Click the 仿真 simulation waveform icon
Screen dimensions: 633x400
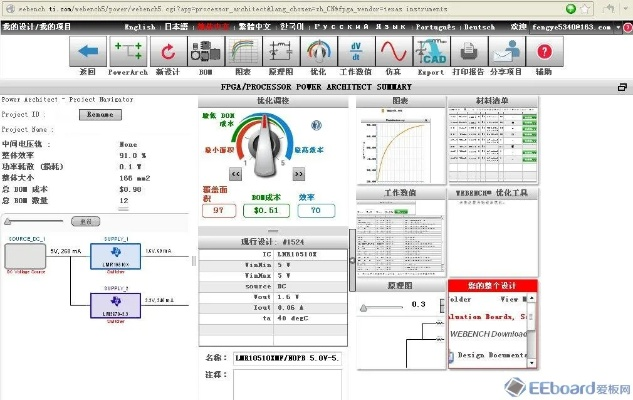click(x=390, y=50)
